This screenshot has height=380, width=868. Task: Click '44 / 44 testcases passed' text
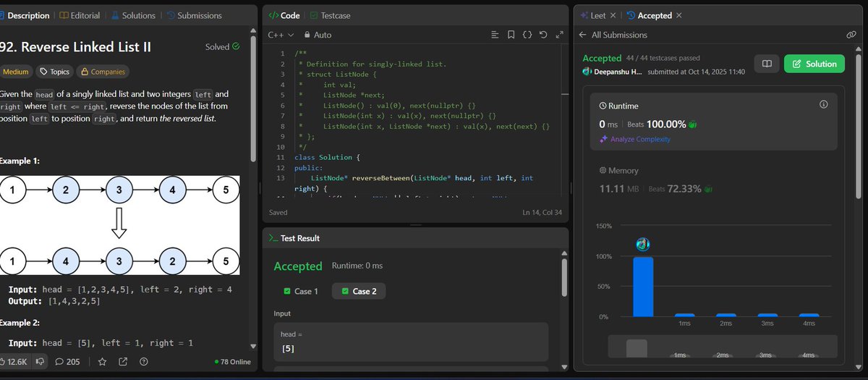point(663,58)
